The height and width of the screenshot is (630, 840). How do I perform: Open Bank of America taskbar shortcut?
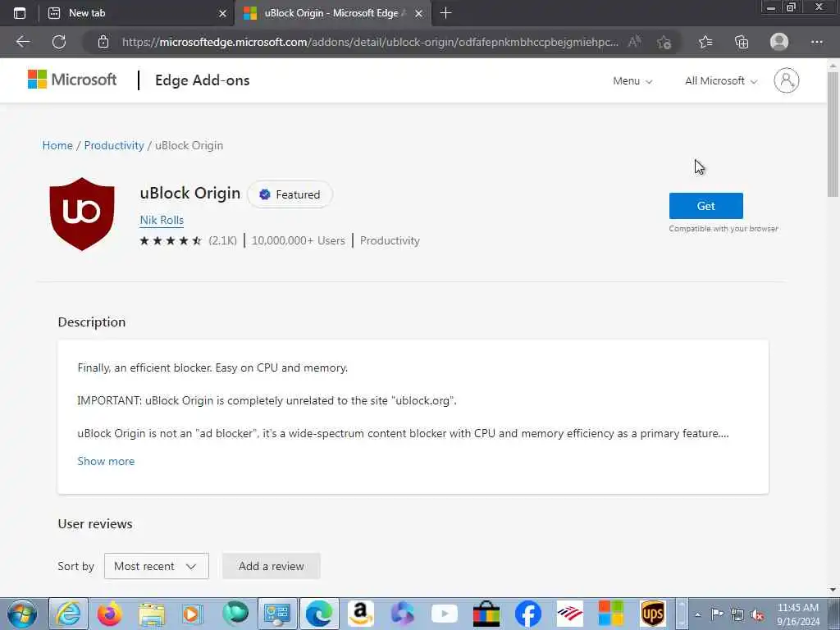tap(569, 614)
